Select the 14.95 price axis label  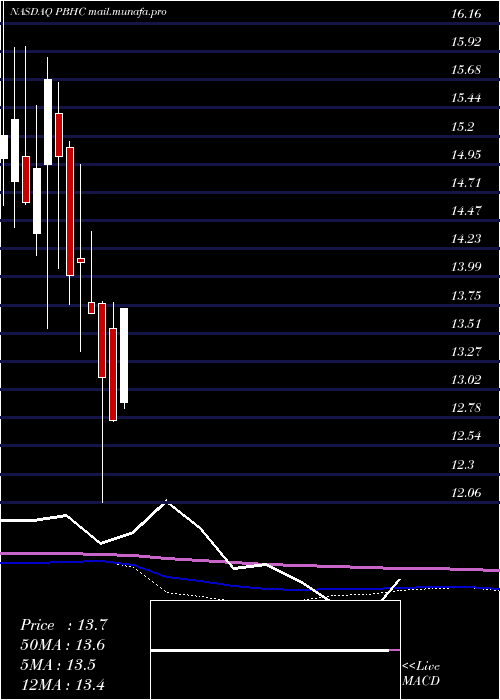pyautogui.click(x=466, y=155)
